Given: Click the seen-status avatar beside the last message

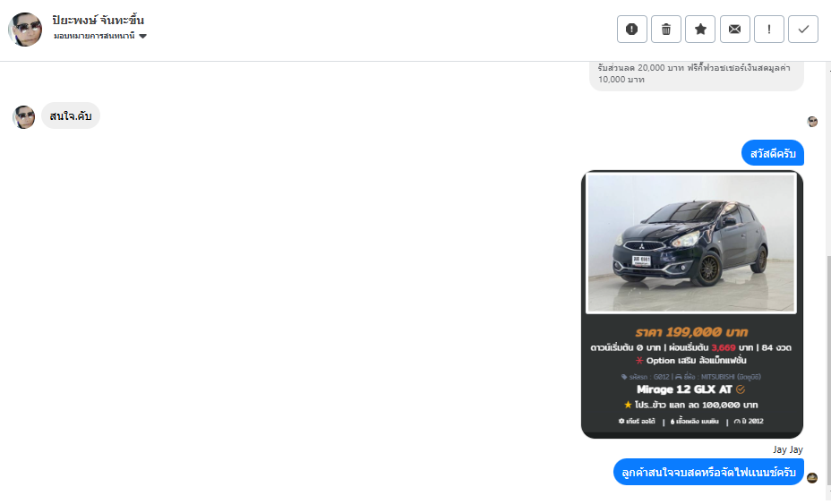Looking at the screenshot, I should 812,478.
